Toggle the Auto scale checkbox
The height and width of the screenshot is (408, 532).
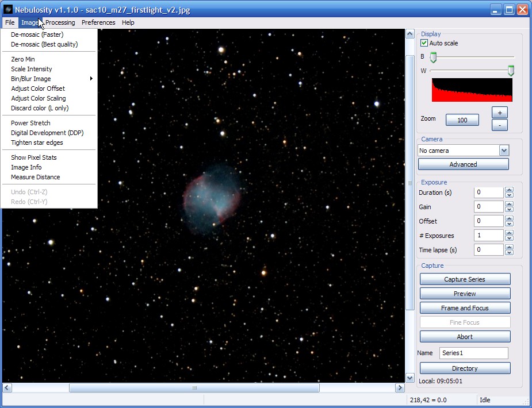(x=424, y=43)
